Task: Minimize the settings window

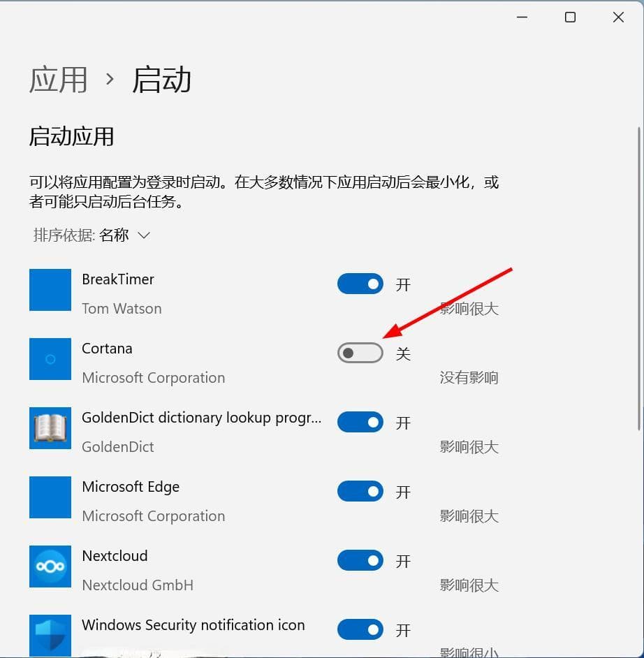Action: click(x=522, y=17)
